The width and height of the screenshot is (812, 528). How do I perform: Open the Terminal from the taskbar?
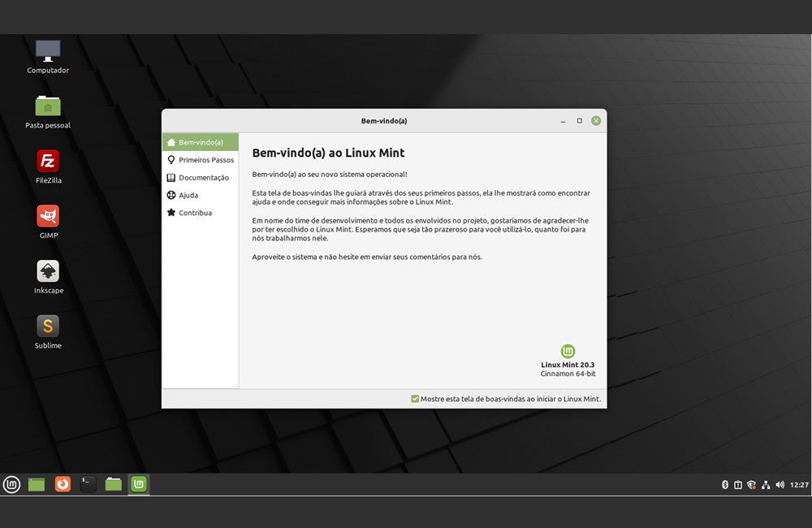88,485
